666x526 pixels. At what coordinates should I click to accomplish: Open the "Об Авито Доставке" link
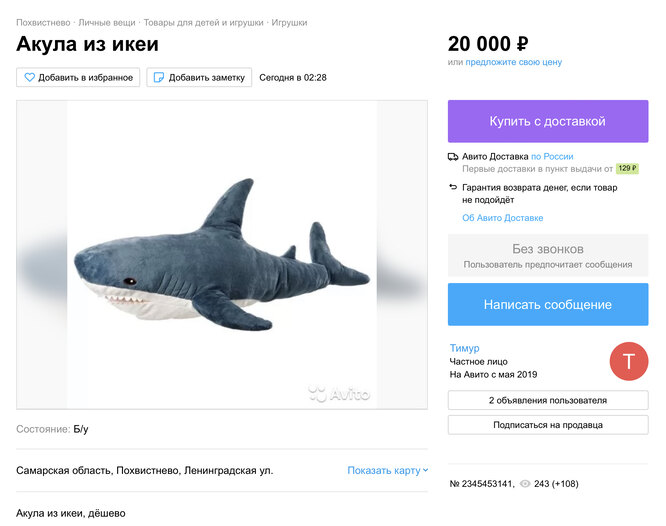502,217
